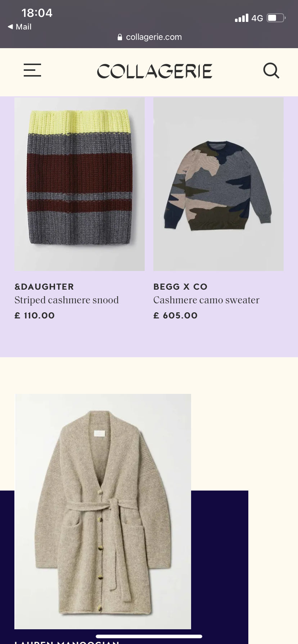Open the beige belted cardigan image

103,511
